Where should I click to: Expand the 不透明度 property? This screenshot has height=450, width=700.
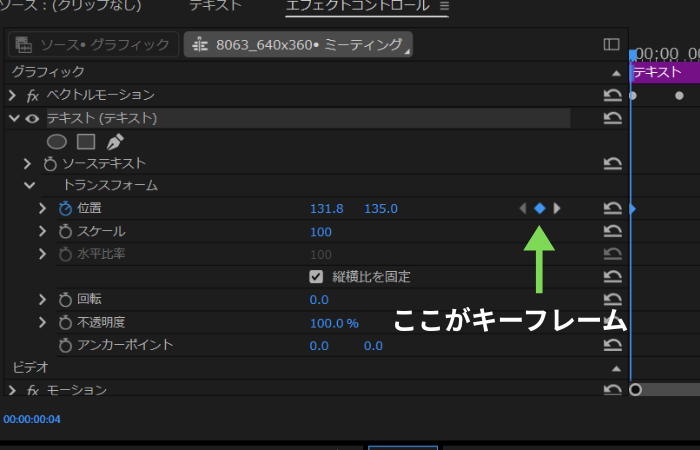coord(42,322)
